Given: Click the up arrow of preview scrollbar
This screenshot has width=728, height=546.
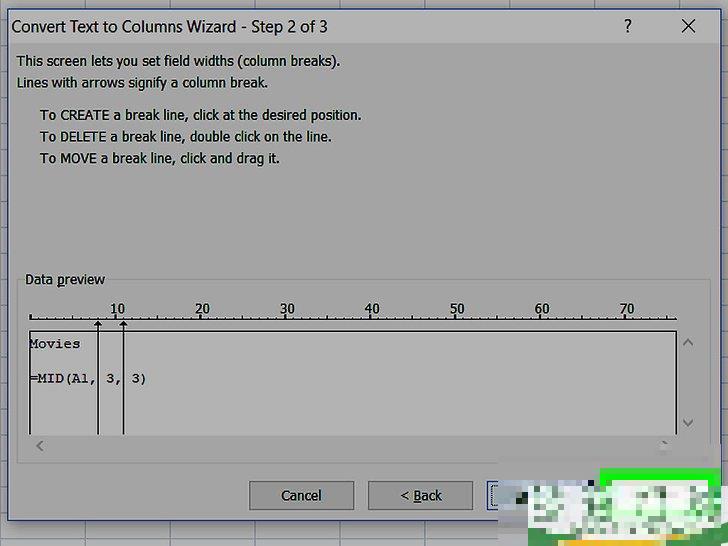Looking at the screenshot, I should [688, 343].
